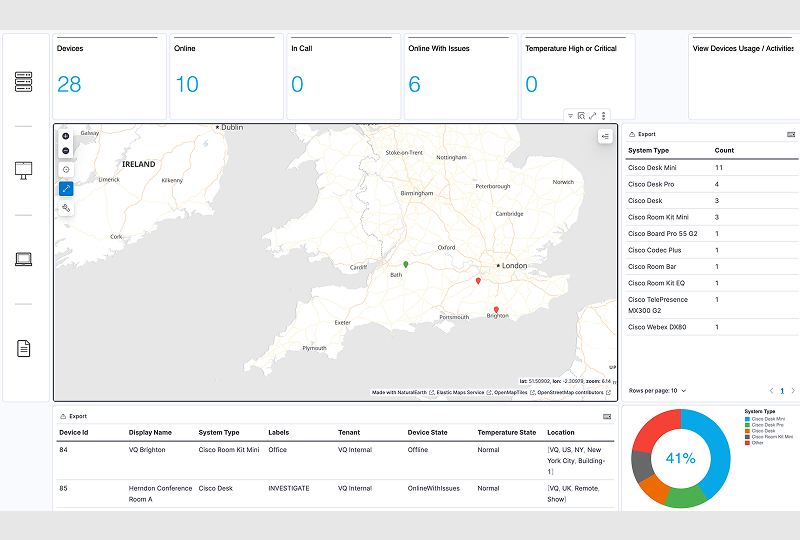Open the map tools wrench icon

coord(66,208)
